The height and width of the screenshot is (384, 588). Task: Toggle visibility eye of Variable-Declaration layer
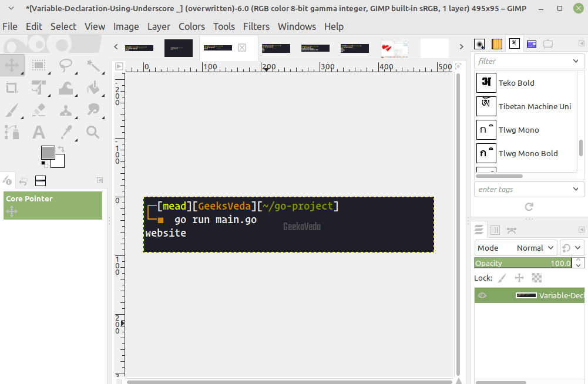[482, 295]
